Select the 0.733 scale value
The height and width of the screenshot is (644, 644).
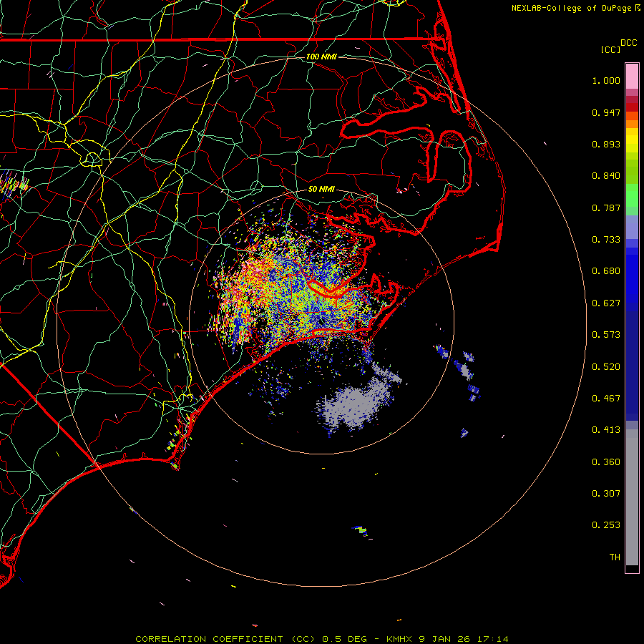coord(606,240)
